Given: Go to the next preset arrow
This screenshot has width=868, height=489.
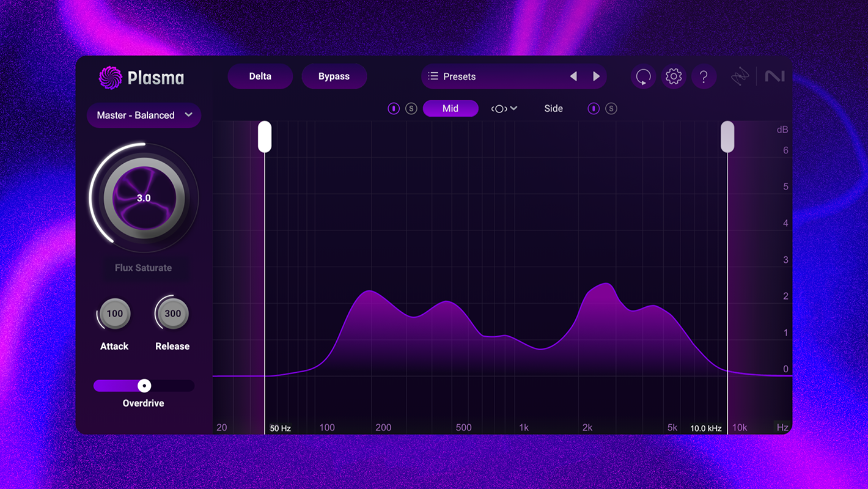Looking at the screenshot, I should (597, 76).
